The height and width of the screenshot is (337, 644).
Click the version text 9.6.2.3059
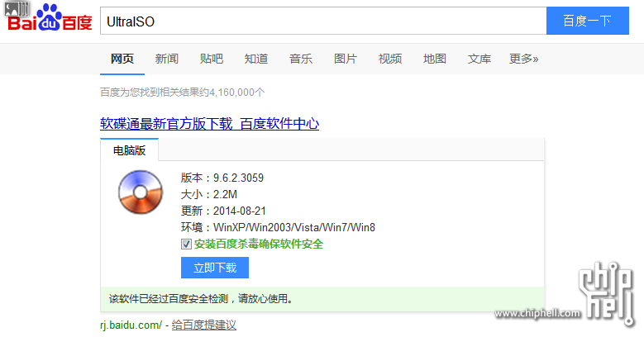pos(238,178)
